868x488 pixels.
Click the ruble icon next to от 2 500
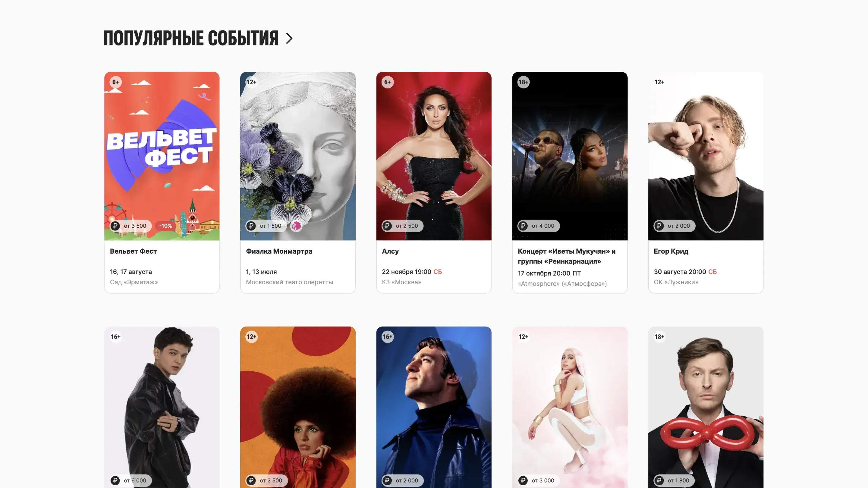click(x=387, y=226)
